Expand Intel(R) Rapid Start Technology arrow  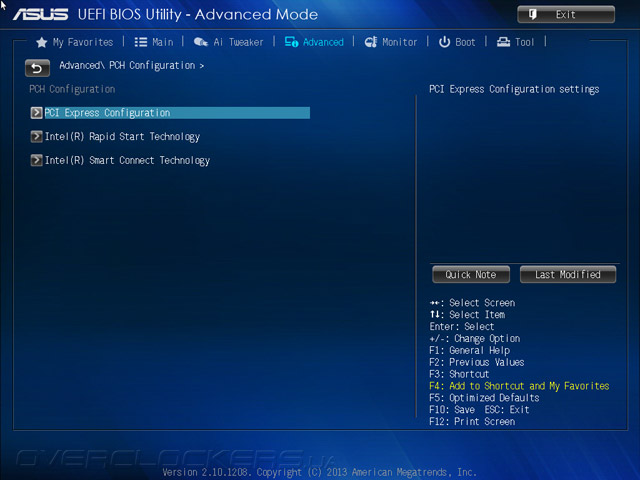(x=36, y=136)
